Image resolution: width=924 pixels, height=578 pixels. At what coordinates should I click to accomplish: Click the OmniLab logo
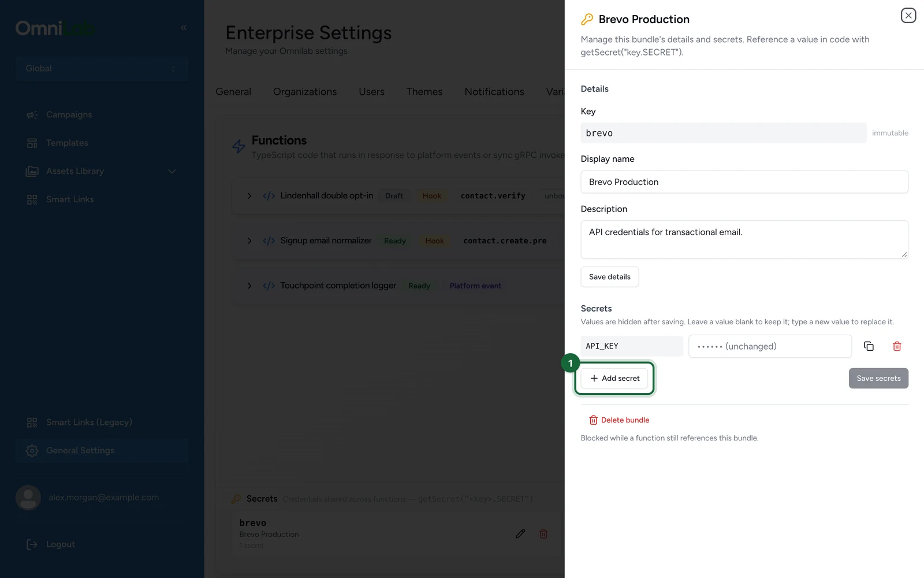(x=55, y=28)
